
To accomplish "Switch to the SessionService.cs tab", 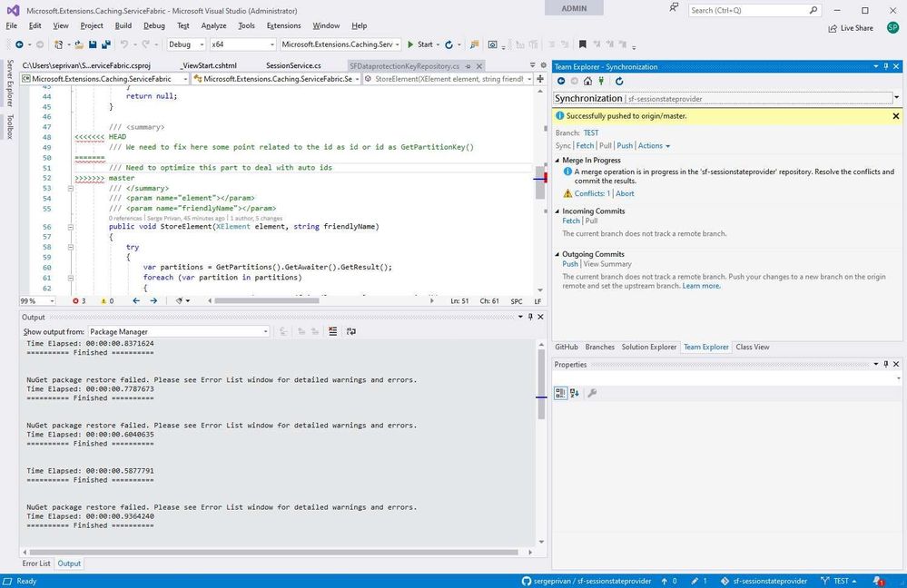I will coord(293,66).
